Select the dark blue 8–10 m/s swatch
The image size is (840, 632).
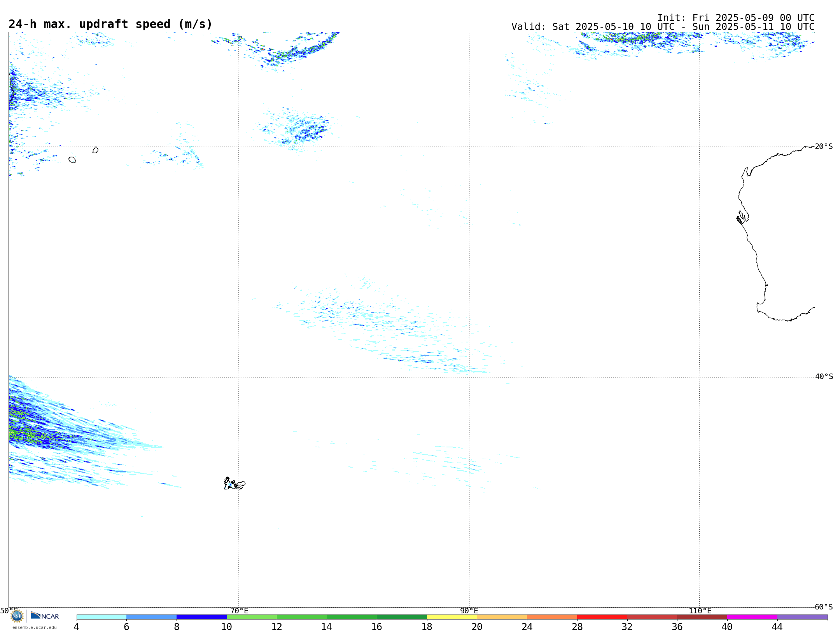click(x=201, y=617)
